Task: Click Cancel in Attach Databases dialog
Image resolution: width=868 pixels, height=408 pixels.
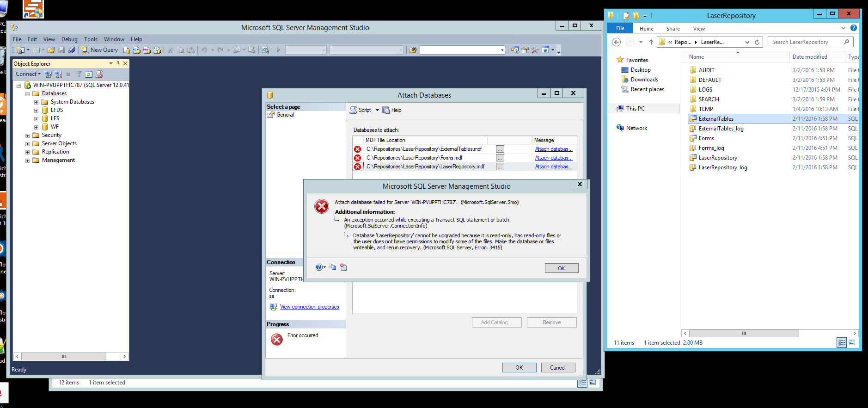Action: (x=558, y=368)
